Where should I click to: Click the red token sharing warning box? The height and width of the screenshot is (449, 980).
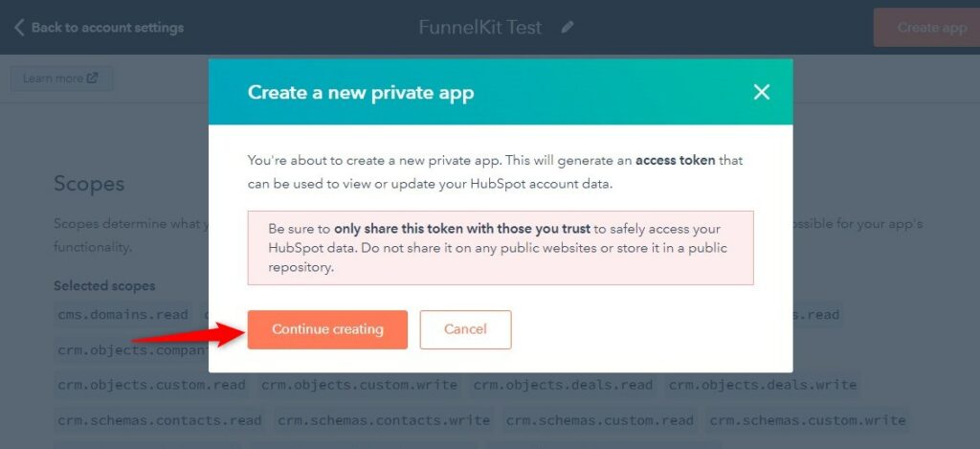(x=501, y=248)
